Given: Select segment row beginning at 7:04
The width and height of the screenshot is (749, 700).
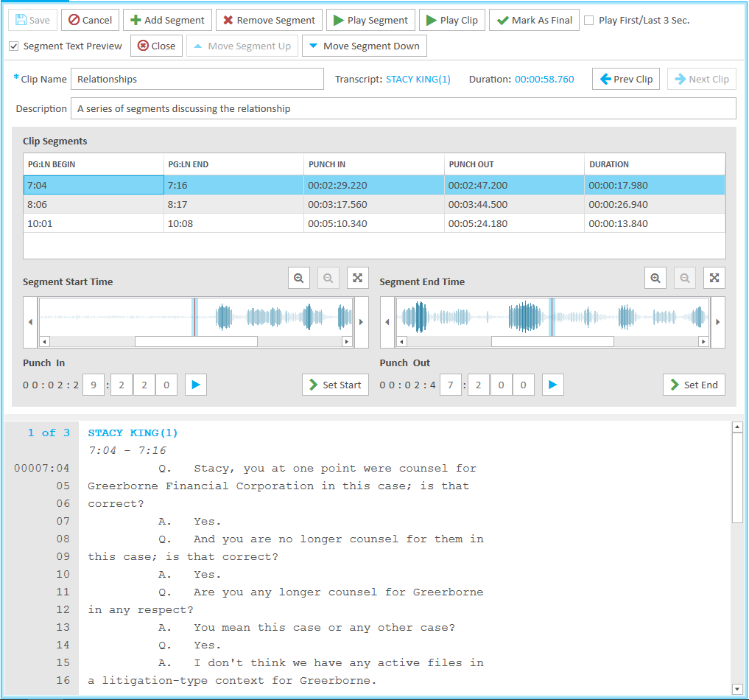Looking at the screenshot, I should pyautogui.click(x=374, y=185).
